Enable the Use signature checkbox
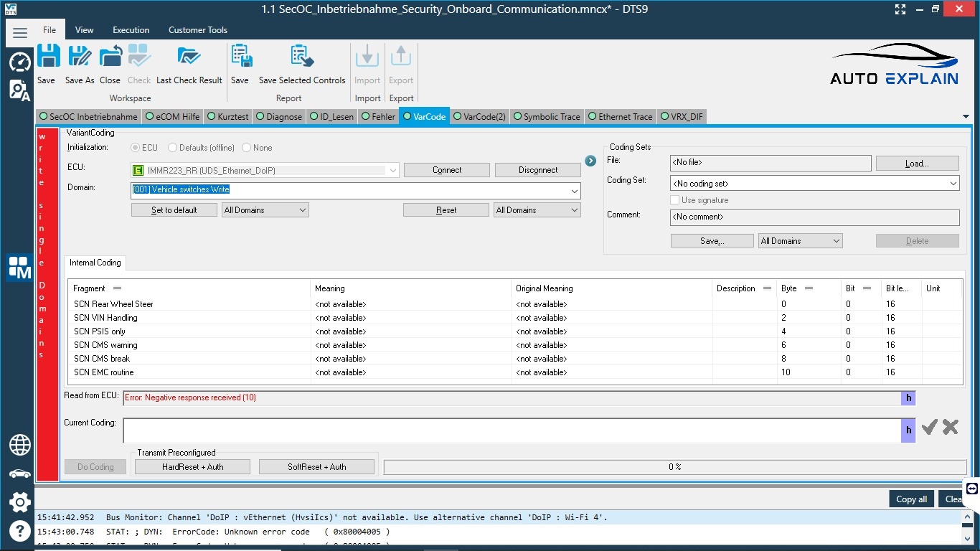 point(674,200)
